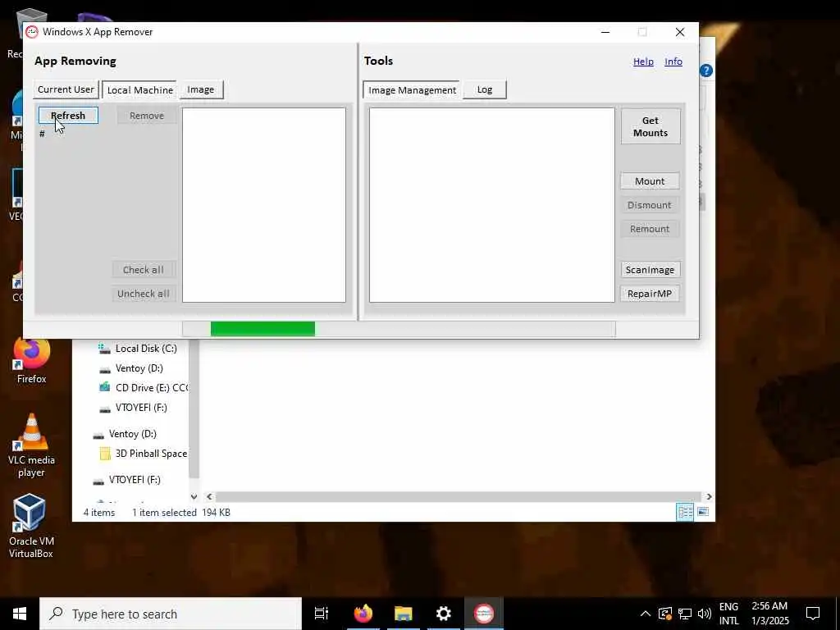This screenshot has height=630, width=840.
Task: Click horizontal scrollbar right arrow in Explorer
Action: (x=709, y=496)
